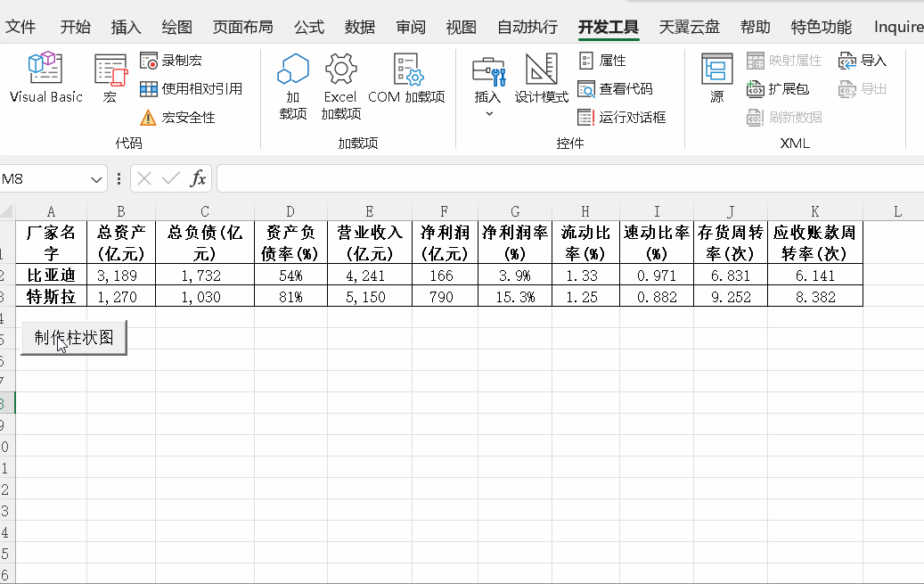Switch to the 绘图 tab
Viewport: 924px width, 584px height.
(x=176, y=27)
